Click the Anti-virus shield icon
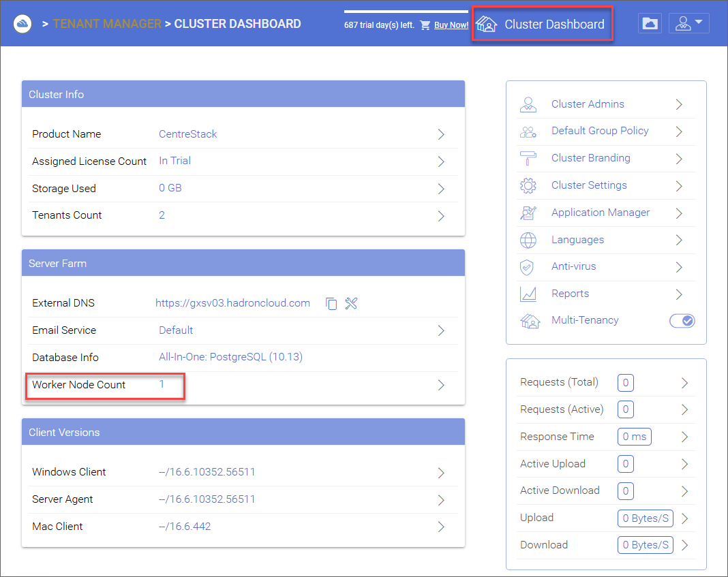This screenshot has height=577, width=728. [x=526, y=267]
